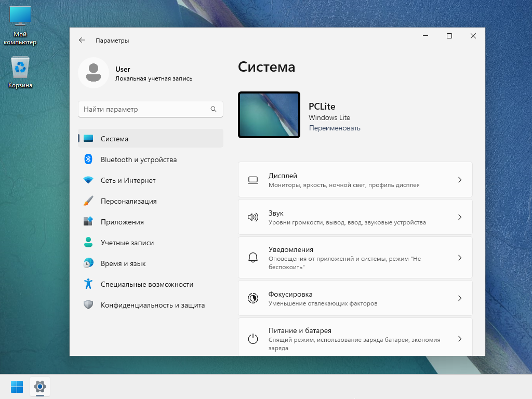Expand the Уведомления chevron arrow
The height and width of the screenshot is (399, 532).
point(459,258)
